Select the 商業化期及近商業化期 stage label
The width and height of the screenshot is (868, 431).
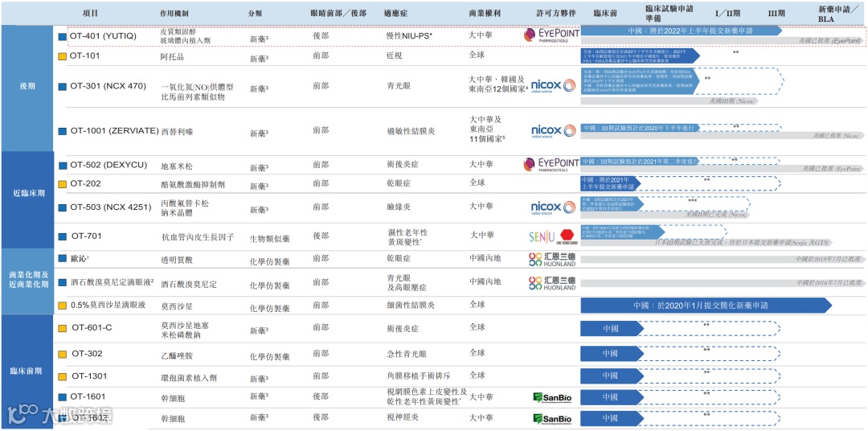click(x=27, y=279)
